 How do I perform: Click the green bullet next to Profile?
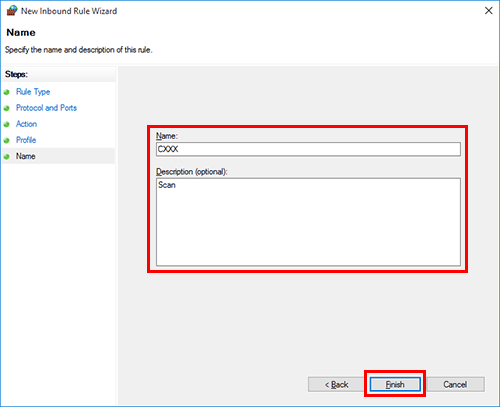pos(7,140)
